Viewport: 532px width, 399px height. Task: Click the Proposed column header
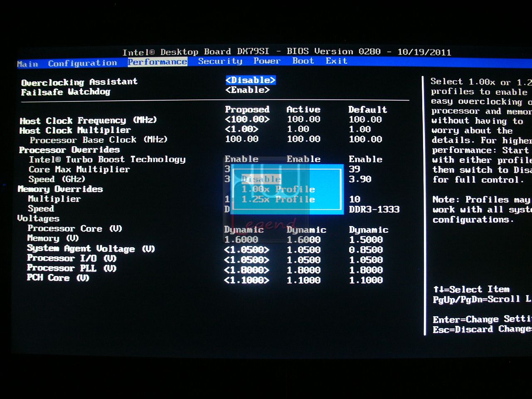pos(247,109)
